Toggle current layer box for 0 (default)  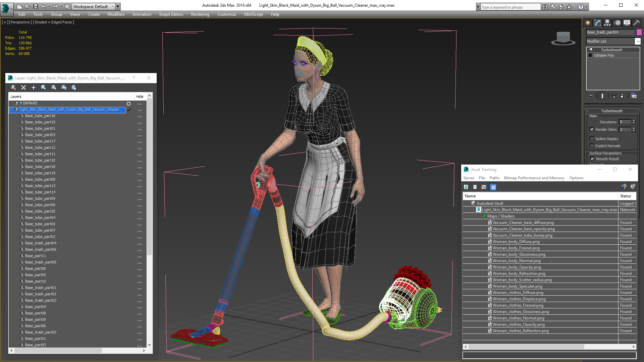tap(128, 104)
